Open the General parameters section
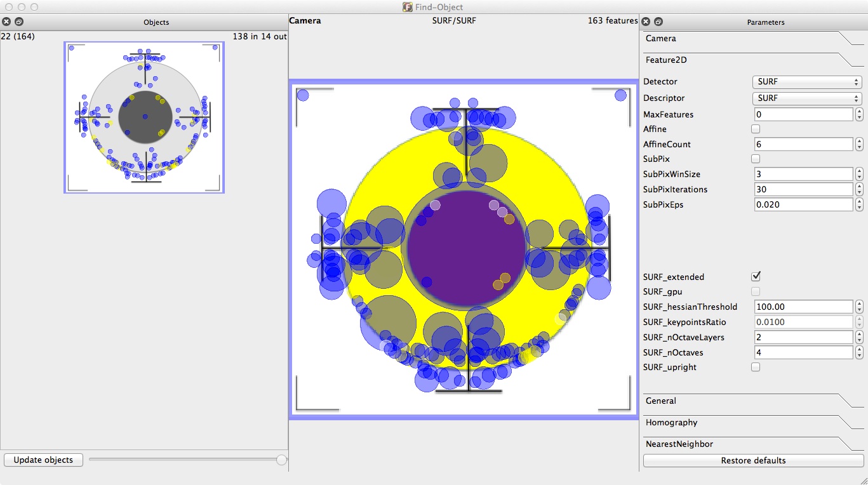This screenshot has width=868, height=485. pos(660,401)
